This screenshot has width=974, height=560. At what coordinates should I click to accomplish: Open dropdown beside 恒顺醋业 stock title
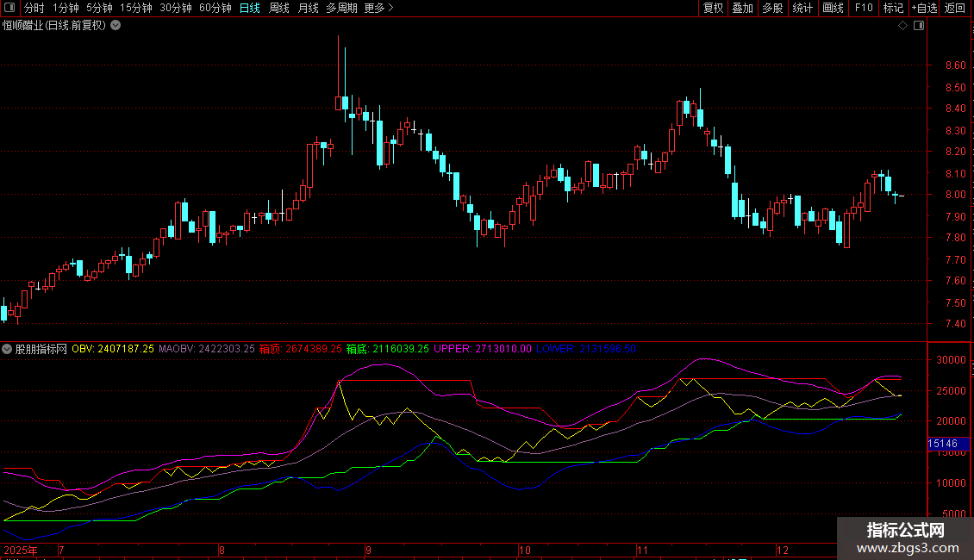[x=116, y=26]
